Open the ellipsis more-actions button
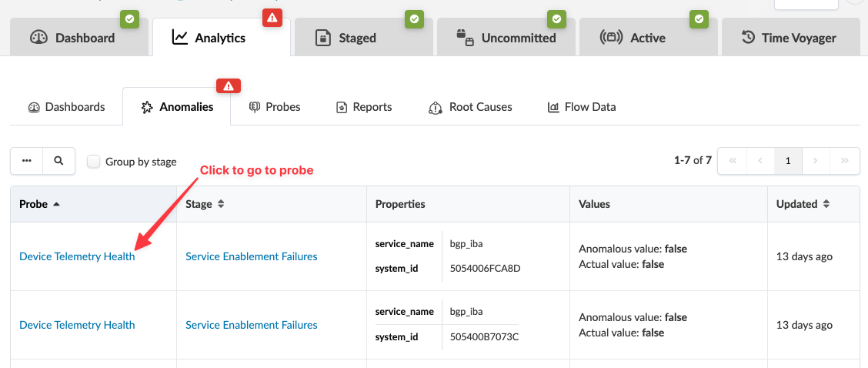The width and height of the screenshot is (868, 368). (27, 161)
